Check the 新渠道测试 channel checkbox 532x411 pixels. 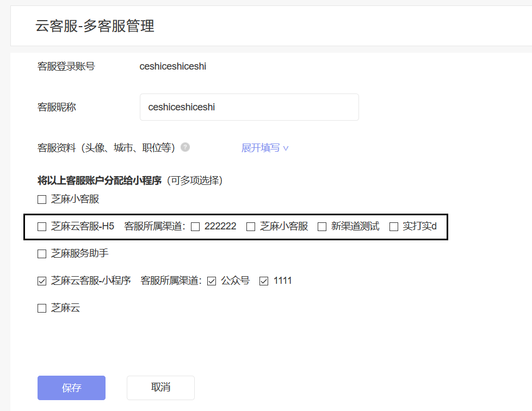tap(322, 227)
